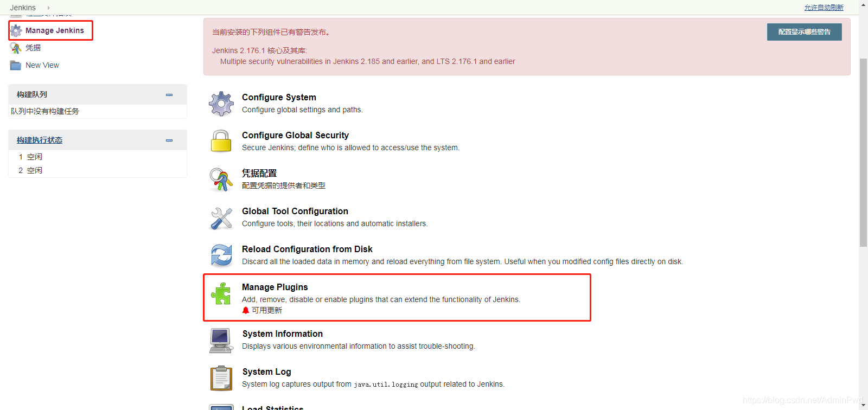Click the 配置显示哪些警告 button
The width and height of the screenshot is (868, 410).
(x=805, y=32)
